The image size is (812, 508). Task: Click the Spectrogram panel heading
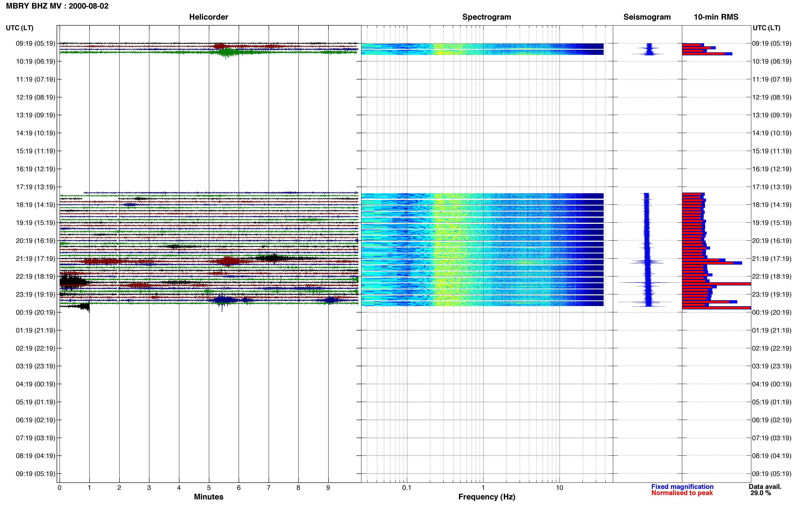487,17
